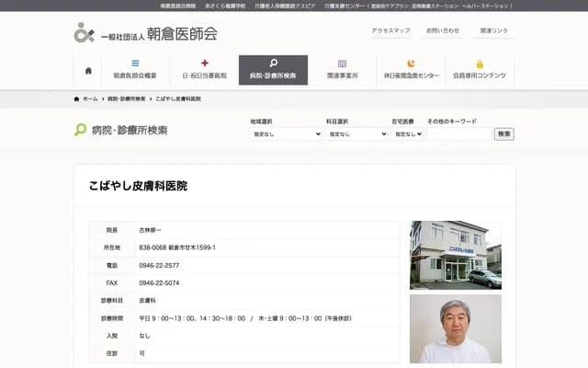Open 関連事業所 menu item

pos(343,70)
